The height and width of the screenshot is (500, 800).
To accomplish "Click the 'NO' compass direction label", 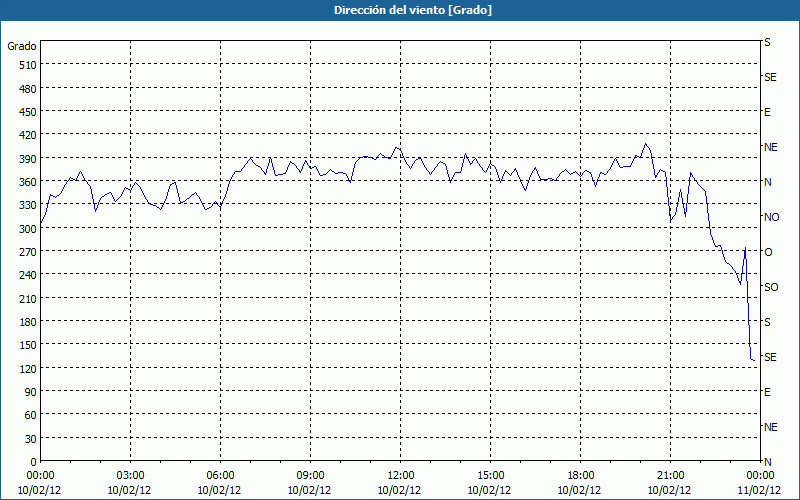I will coord(771,217).
